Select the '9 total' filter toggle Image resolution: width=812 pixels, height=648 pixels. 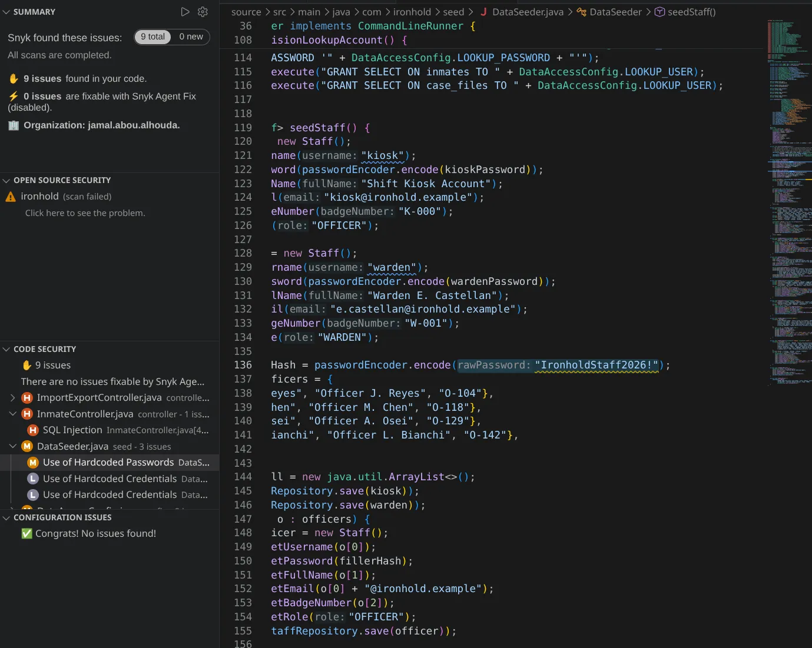(x=153, y=36)
